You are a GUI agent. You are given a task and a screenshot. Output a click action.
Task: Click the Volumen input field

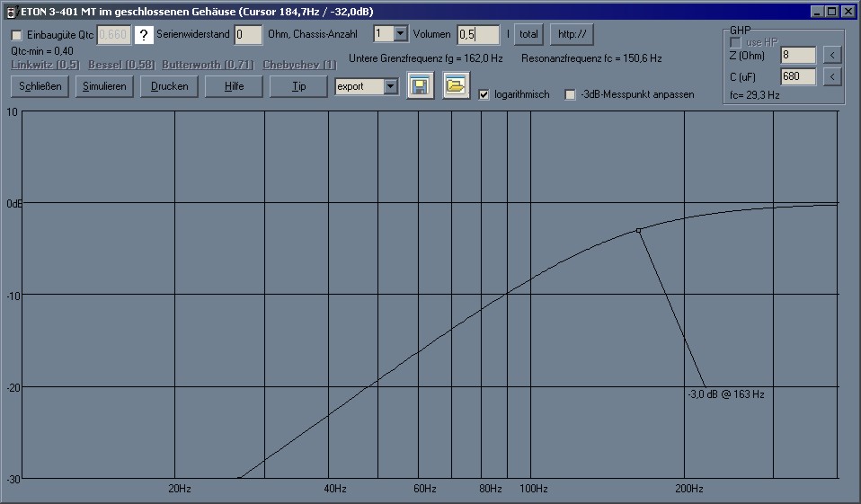(x=478, y=34)
